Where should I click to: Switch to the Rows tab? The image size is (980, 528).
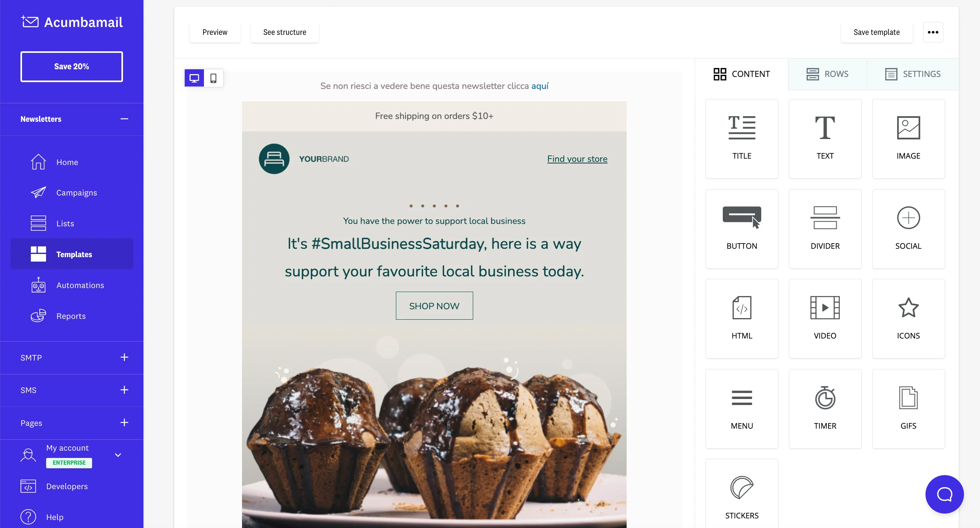827,74
